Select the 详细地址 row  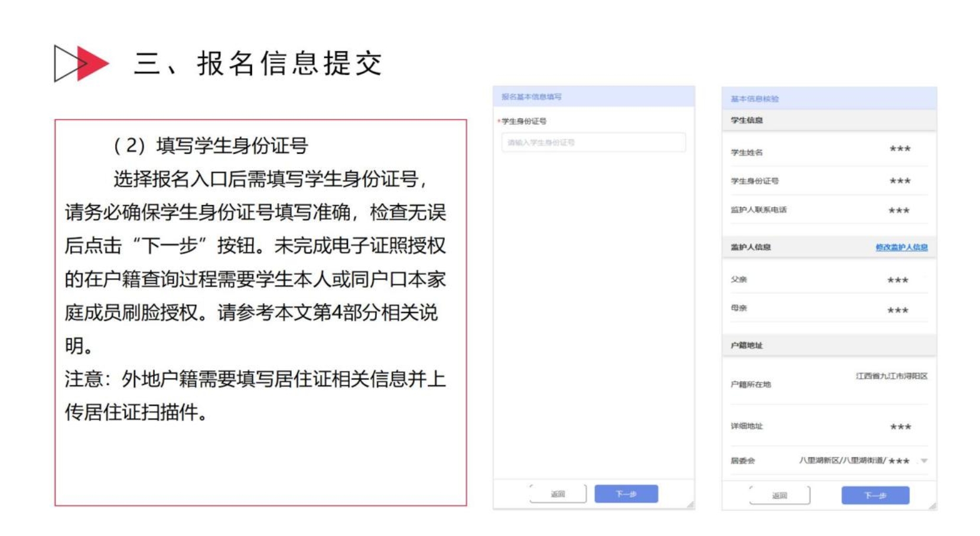tap(828, 426)
